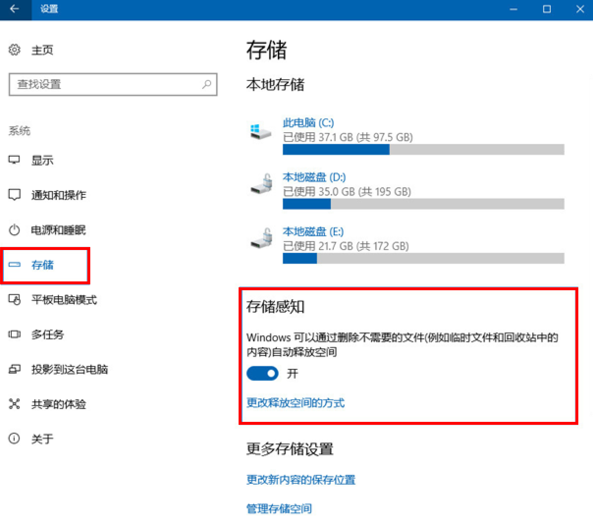This screenshot has height=517, width=593.
Task: Click the back arrow in title bar
Action: pos(14,9)
